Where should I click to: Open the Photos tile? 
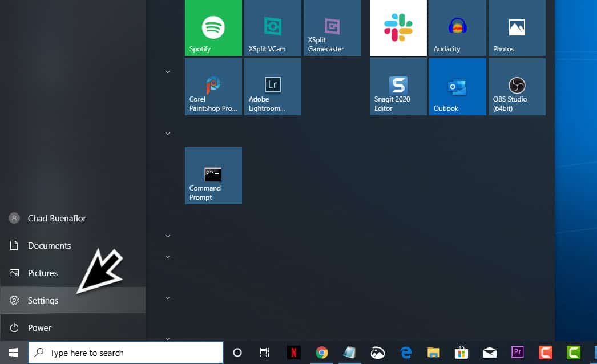(x=517, y=28)
